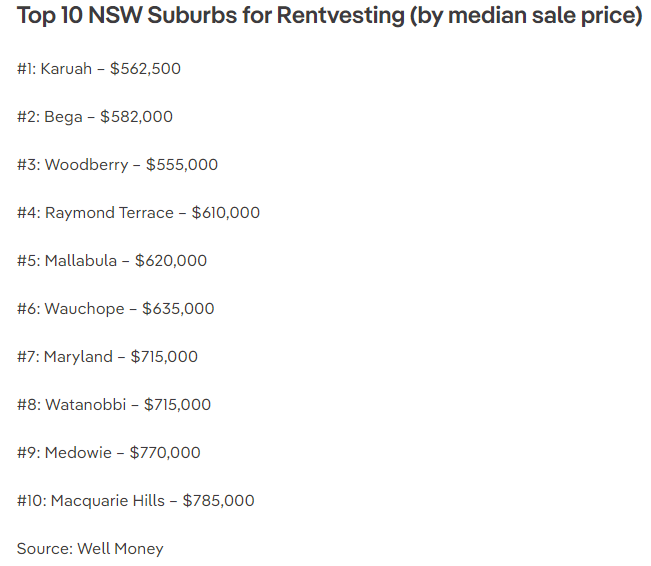Select the #3 Woodberry entry
Viewport: 651px width, 566px height.
pyautogui.click(x=117, y=165)
